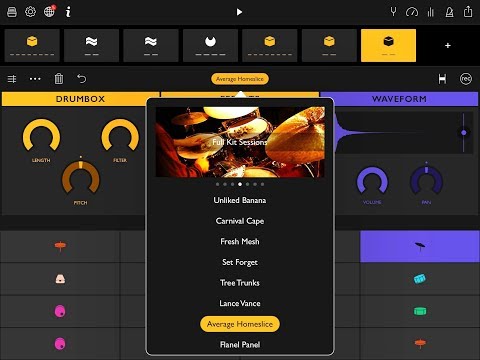Tap the cowbell drum pad
480x360 pixels.
(x=60, y=279)
